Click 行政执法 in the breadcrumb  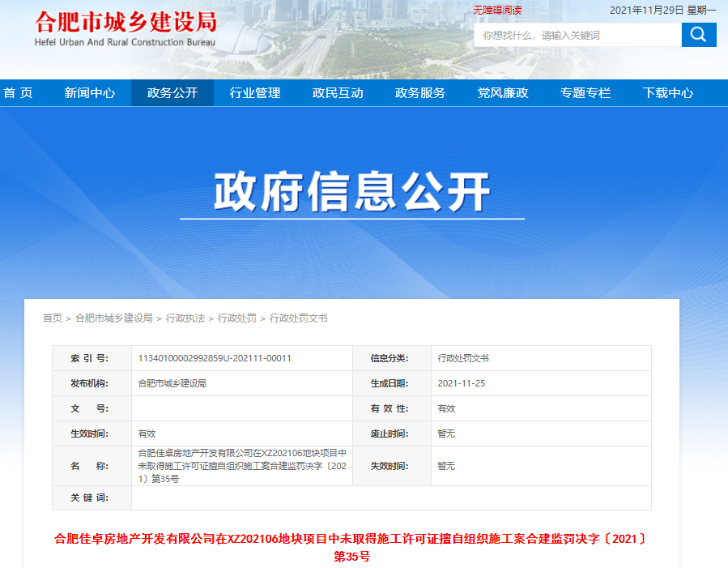pos(185,318)
